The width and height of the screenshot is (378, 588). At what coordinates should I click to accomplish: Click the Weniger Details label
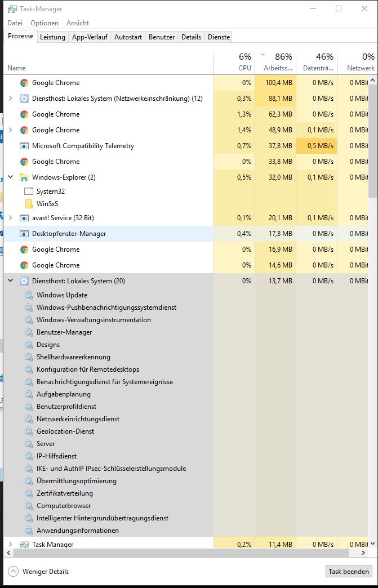point(46,572)
